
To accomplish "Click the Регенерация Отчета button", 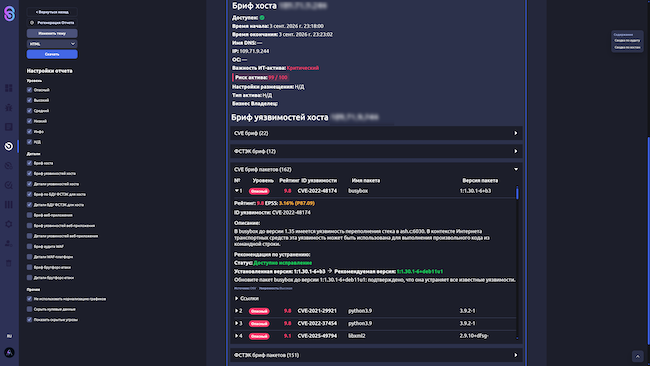I will click(52, 23).
